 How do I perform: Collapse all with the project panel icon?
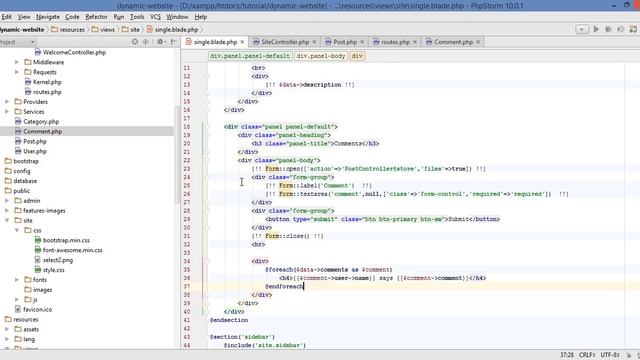coord(146,42)
